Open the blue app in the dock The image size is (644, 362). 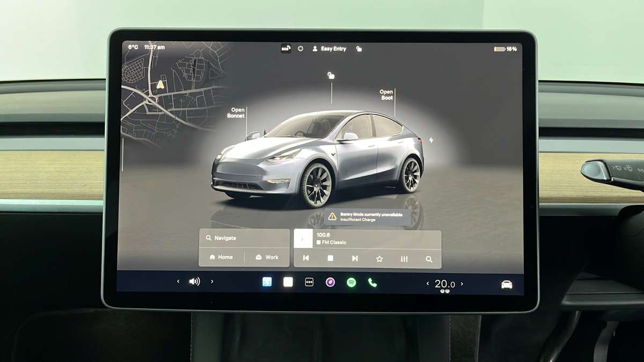point(267,282)
